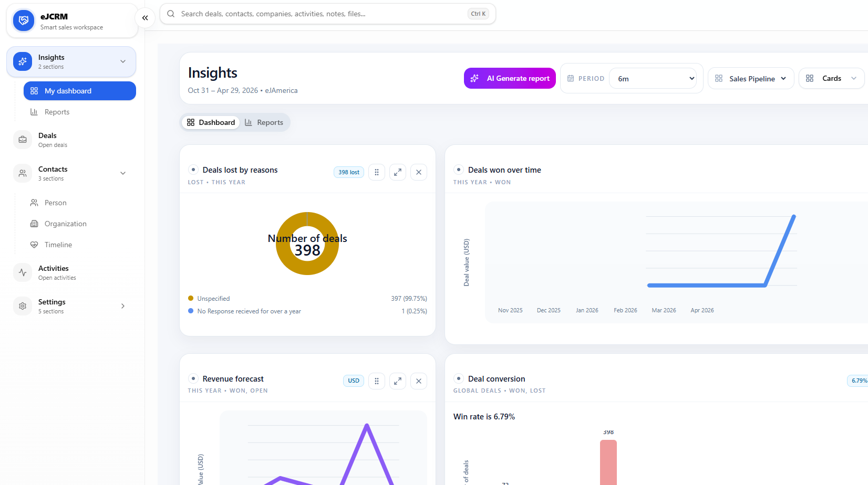This screenshot has height=485, width=868.
Task: Open Organization under Contacts
Action: click(80, 224)
